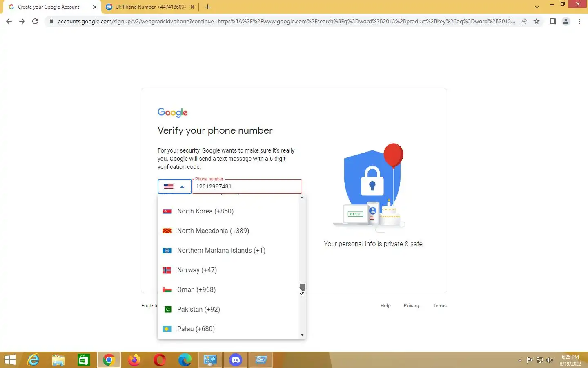
Task: Open network status tray icon
Action: coord(540,360)
